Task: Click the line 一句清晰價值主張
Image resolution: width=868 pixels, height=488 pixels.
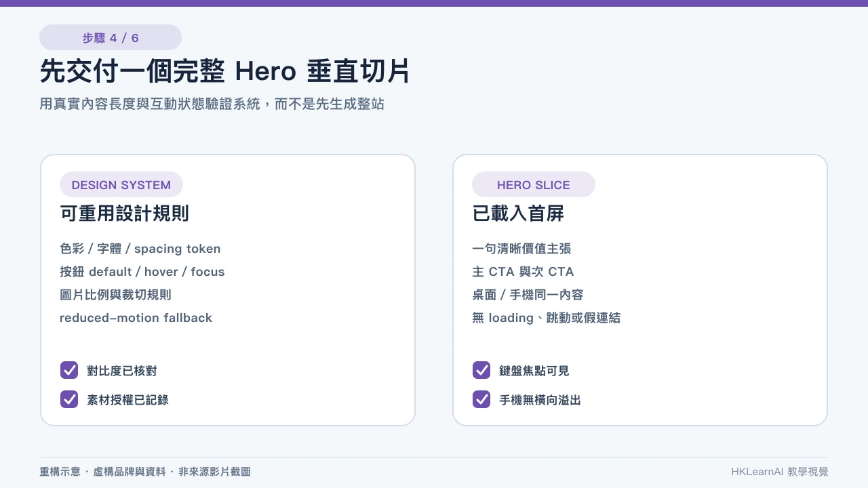Action: [521, 249]
